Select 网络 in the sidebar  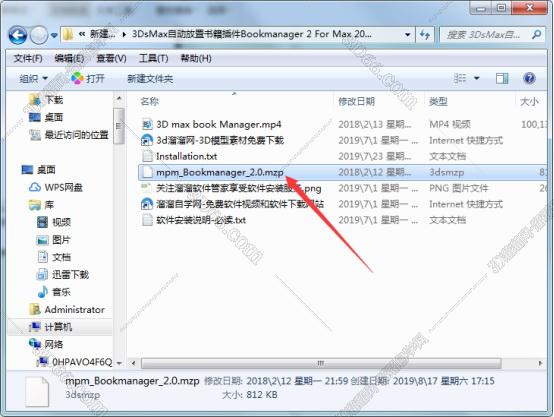click(x=54, y=344)
